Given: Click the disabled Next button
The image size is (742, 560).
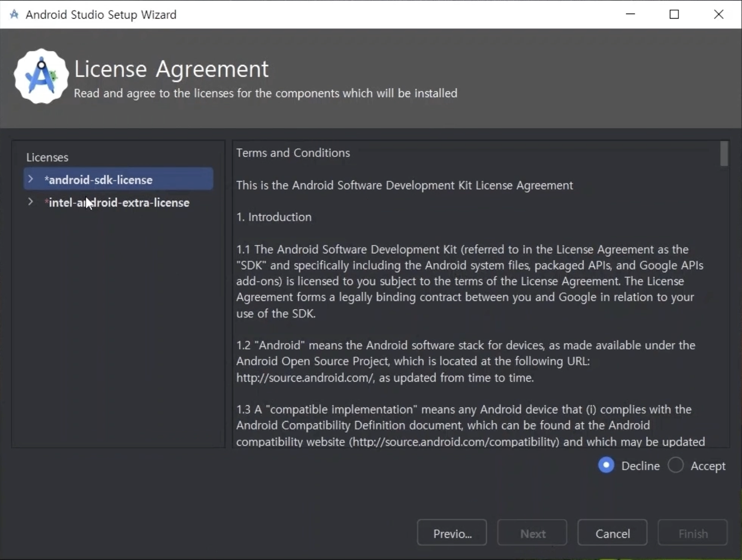Looking at the screenshot, I should tap(532, 533).
